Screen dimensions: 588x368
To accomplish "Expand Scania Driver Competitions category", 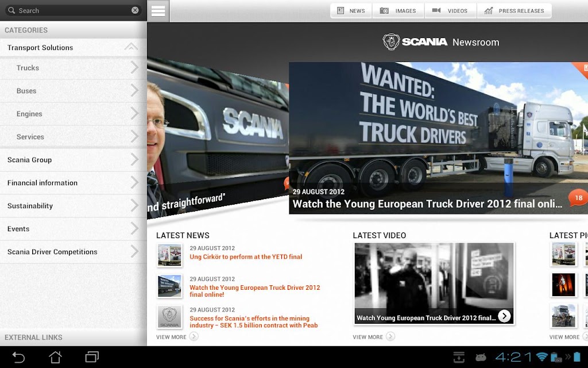I will point(73,252).
